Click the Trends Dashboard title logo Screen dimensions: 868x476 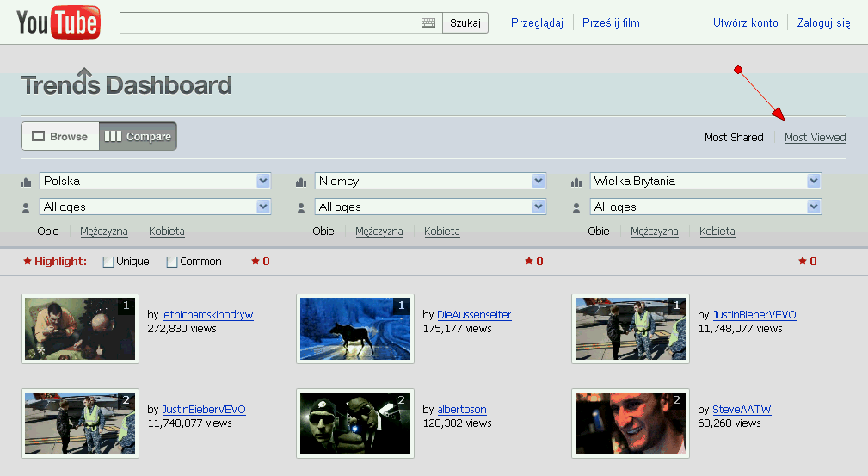pyautogui.click(x=126, y=83)
